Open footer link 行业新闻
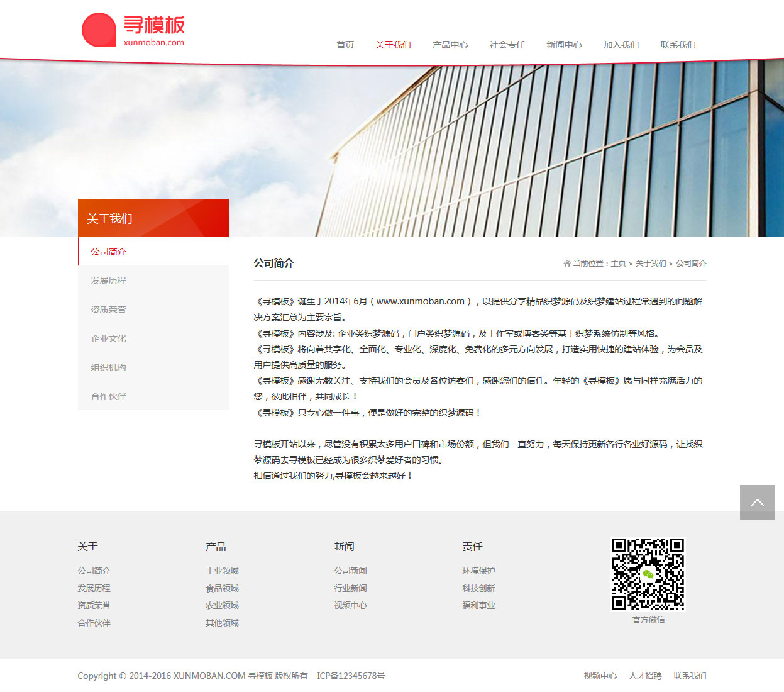This screenshot has height=692, width=784. tap(350, 588)
